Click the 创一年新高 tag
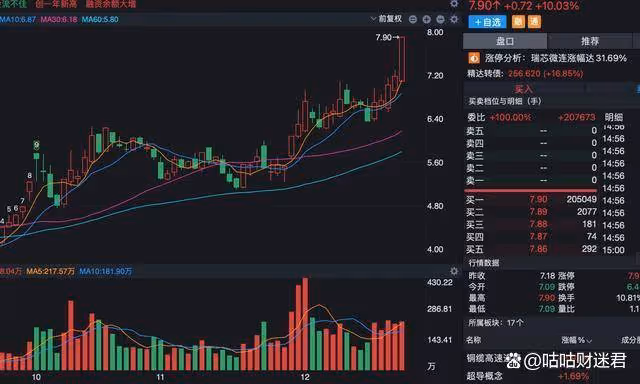 click(x=56, y=4)
